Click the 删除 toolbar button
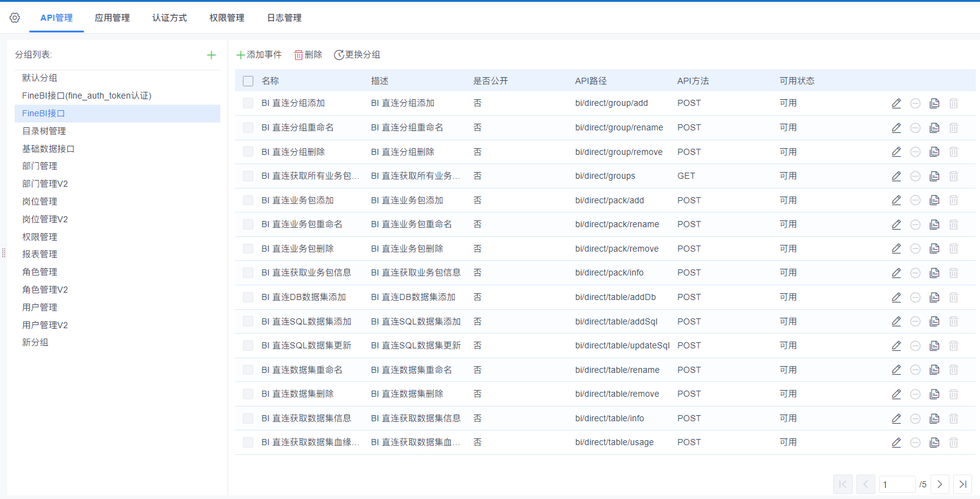 coord(308,54)
